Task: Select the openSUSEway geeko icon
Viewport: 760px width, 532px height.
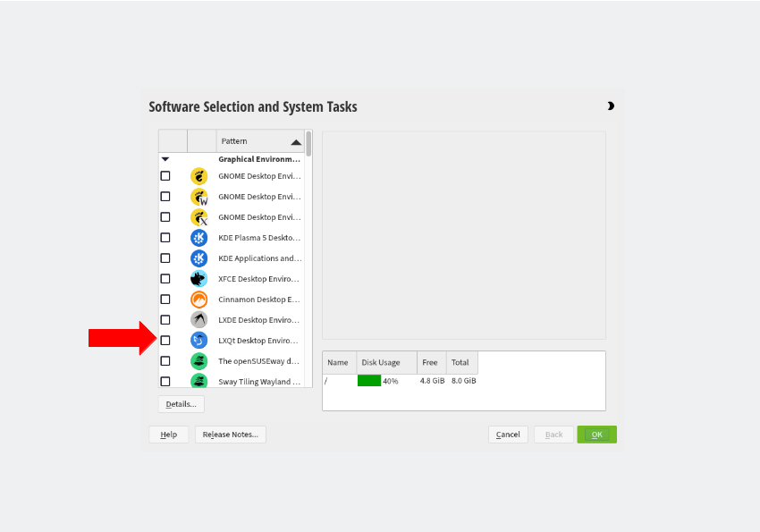Action: click(198, 360)
